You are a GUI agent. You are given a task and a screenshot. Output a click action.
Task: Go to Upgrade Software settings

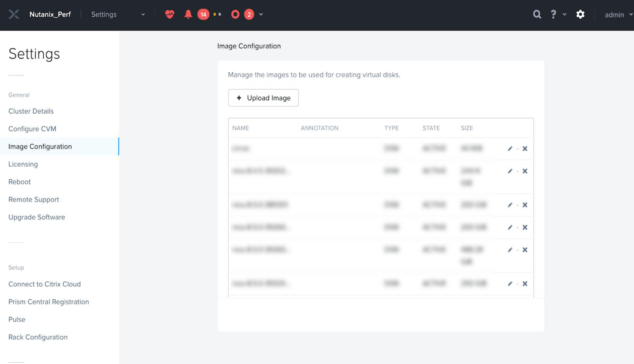pos(37,217)
